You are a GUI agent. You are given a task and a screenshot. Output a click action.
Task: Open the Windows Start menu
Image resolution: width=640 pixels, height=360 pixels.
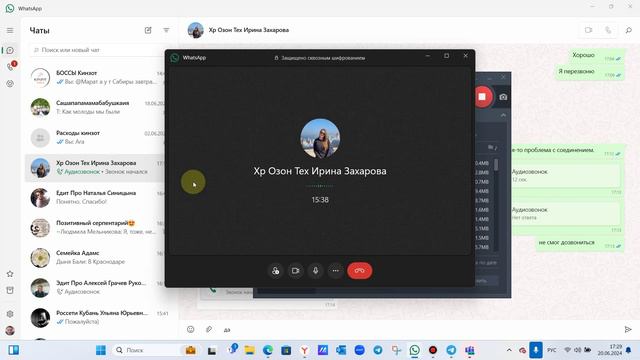point(101,350)
